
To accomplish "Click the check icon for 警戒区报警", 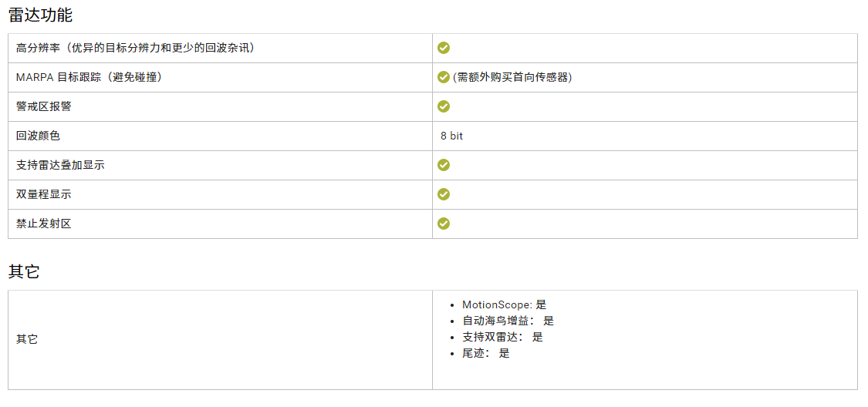I will (444, 106).
